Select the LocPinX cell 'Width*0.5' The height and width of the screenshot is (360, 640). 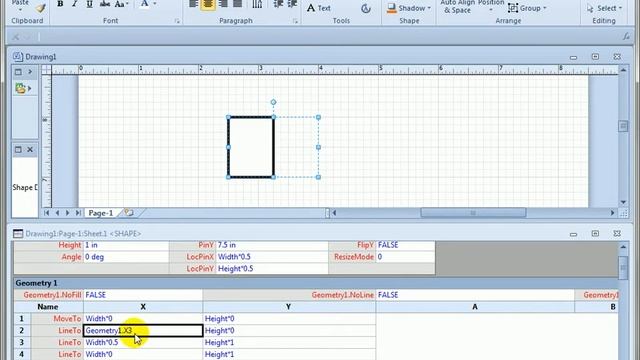[x=272, y=257]
